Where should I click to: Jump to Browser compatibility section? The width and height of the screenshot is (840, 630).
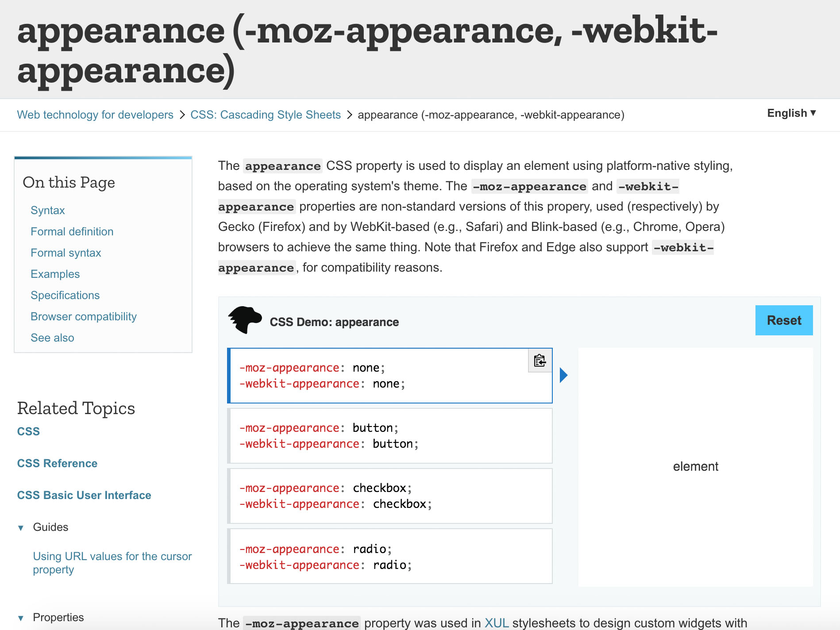pyautogui.click(x=84, y=317)
